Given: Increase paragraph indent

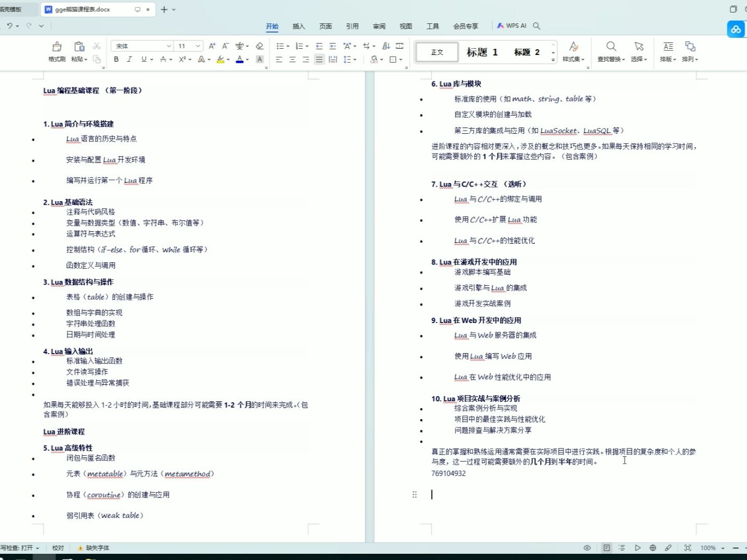Looking at the screenshot, I should pyautogui.click(x=333, y=46).
